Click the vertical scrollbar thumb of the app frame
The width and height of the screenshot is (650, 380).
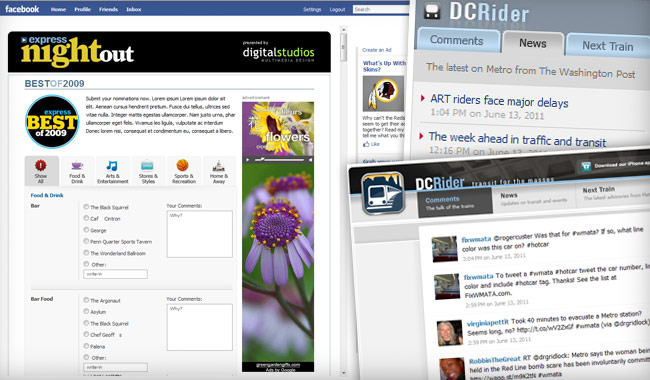pos(343,47)
